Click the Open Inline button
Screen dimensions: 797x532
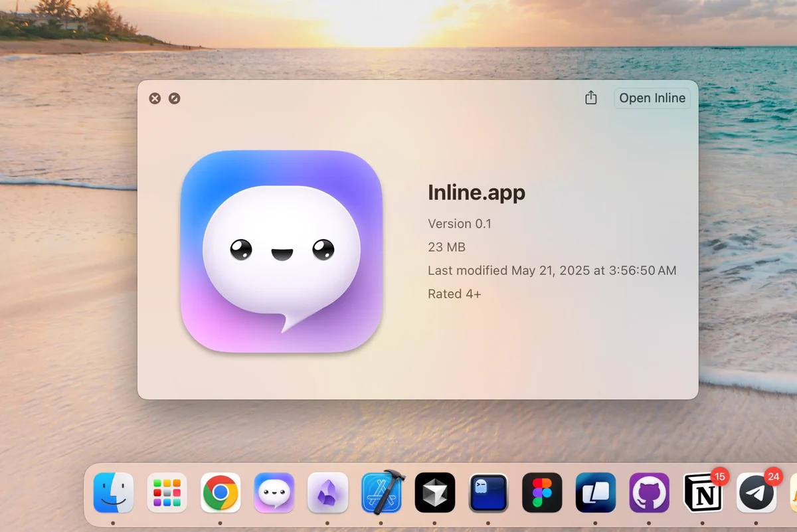652,98
